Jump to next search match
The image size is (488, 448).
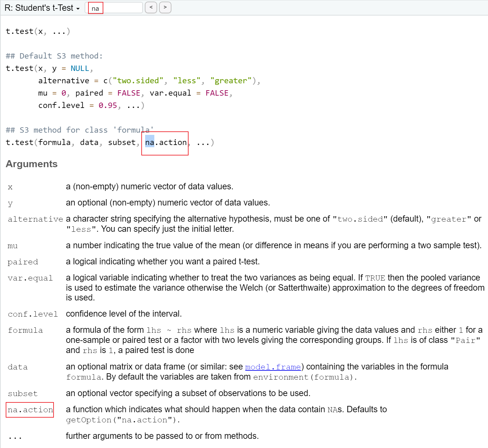click(165, 7)
